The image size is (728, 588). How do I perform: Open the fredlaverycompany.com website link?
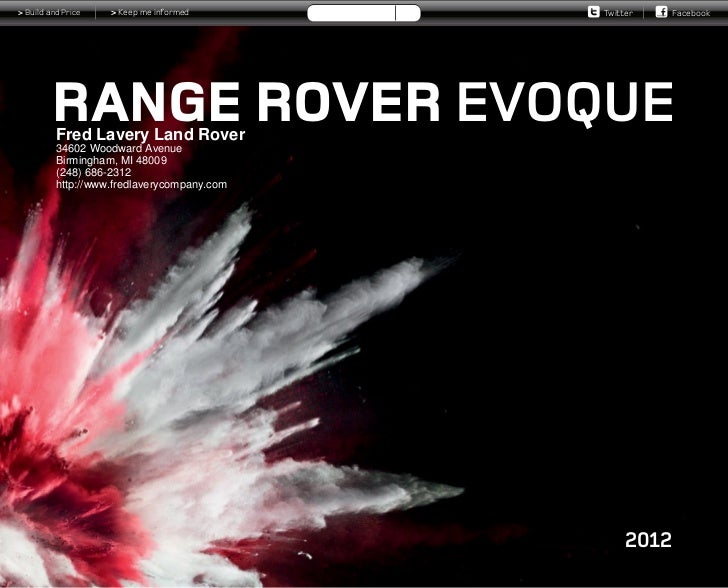coord(142,184)
